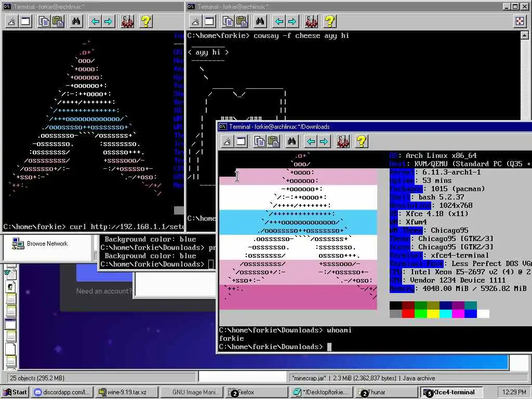Pick the yellow swatch in neofetch palette
The image size is (532, 399).
coord(433,314)
